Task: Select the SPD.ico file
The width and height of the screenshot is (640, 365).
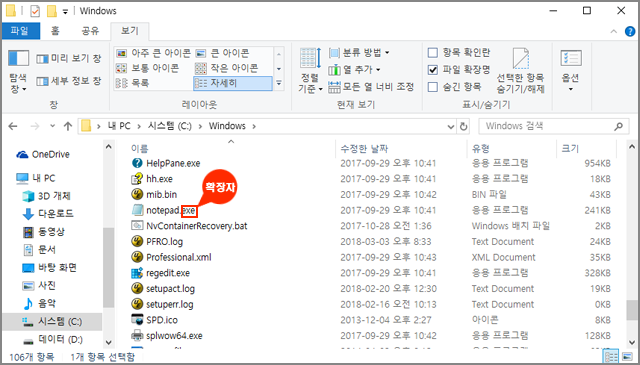Action: click(154, 320)
